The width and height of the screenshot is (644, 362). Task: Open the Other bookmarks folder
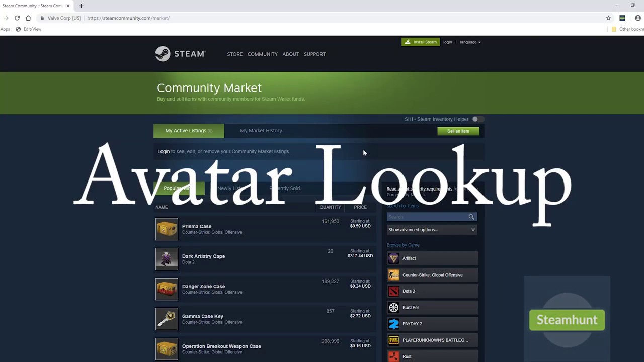627,29
